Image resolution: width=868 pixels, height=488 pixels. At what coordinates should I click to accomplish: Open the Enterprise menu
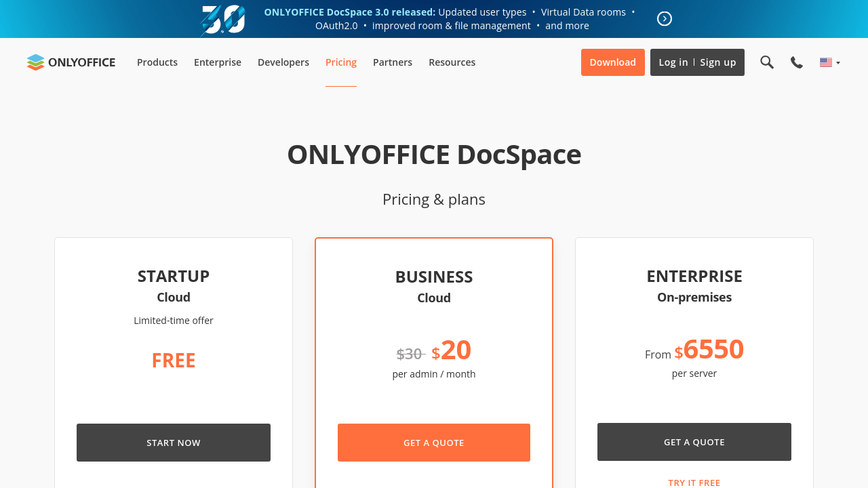pos(218,62)
